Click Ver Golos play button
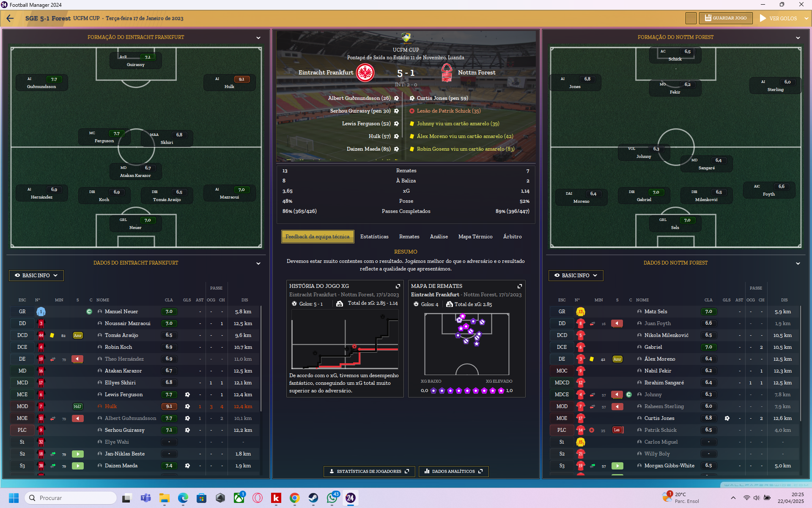The image size is (812, 508). tap(778, 18)
